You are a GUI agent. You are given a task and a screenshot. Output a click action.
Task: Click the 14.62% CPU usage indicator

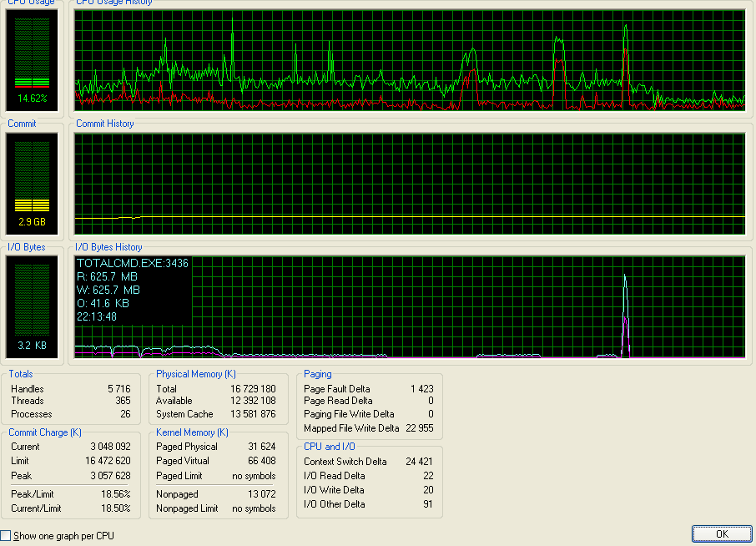(x=31, y=98)
